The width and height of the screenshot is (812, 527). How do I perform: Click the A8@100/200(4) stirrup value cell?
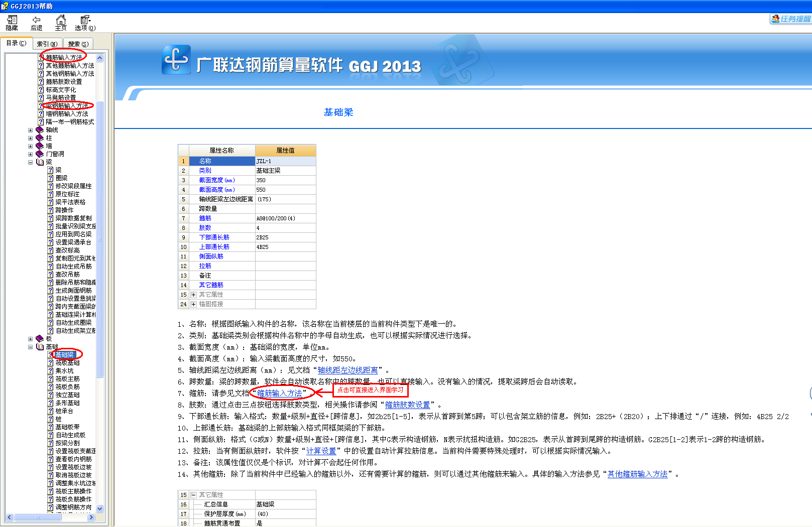tap(285, 218)
